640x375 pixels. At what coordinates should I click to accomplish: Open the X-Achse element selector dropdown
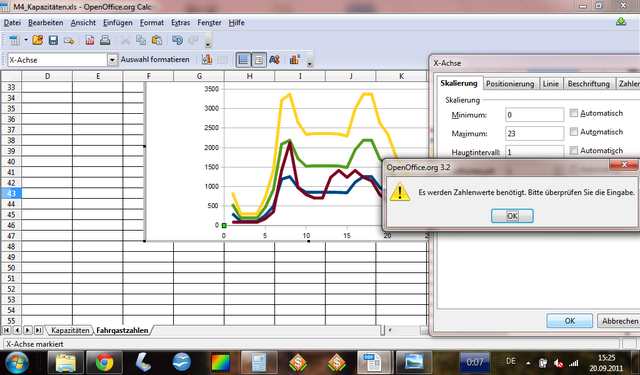112,60
